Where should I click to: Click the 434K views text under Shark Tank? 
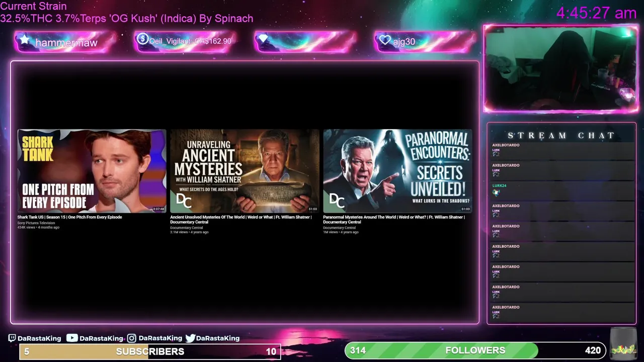[27, 227]
